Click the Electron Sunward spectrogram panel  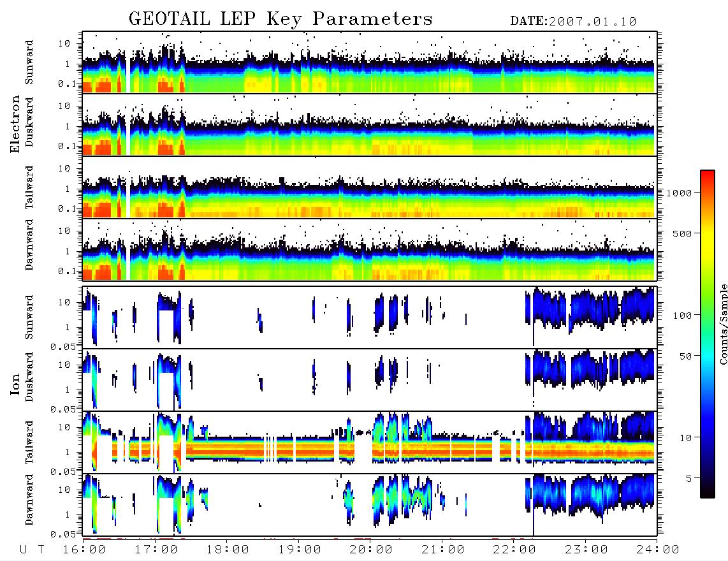[x=370, y=62]
